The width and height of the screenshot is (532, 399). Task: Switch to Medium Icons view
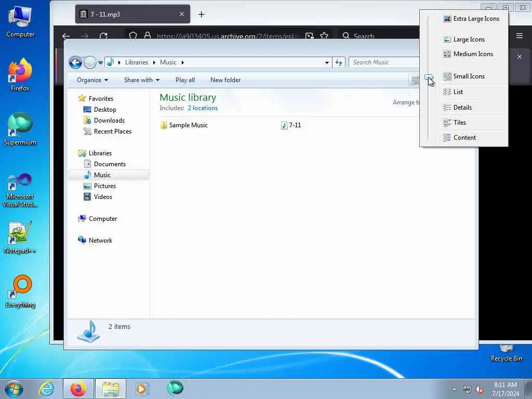click(x=468, y=54)
